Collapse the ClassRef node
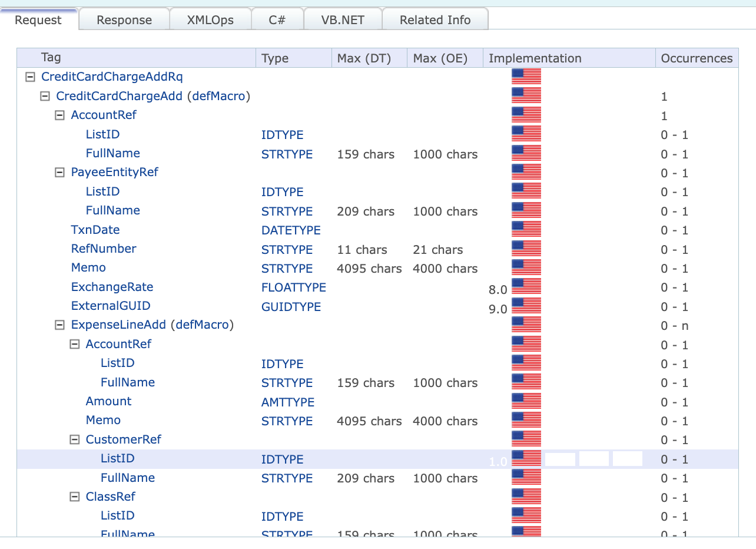The image size is (756, 549). coord(74,497)
